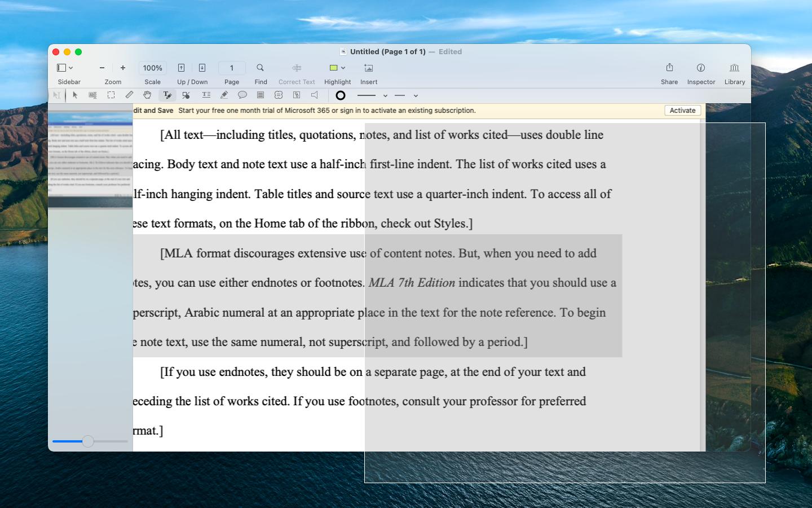Click the Activate button in banner

click(682, 111)
